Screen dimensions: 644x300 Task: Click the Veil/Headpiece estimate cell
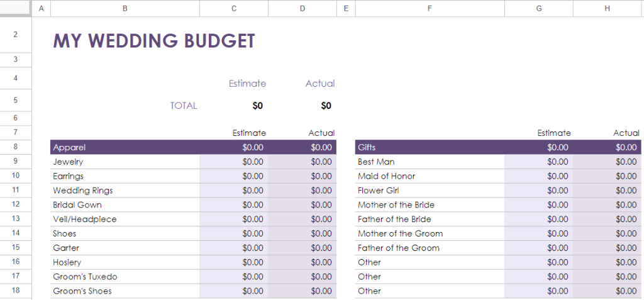click(234, 219)
